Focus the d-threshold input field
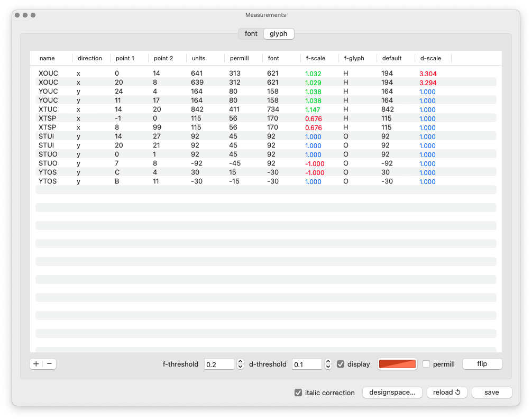 pyautogui.click(x=307, y=364)
